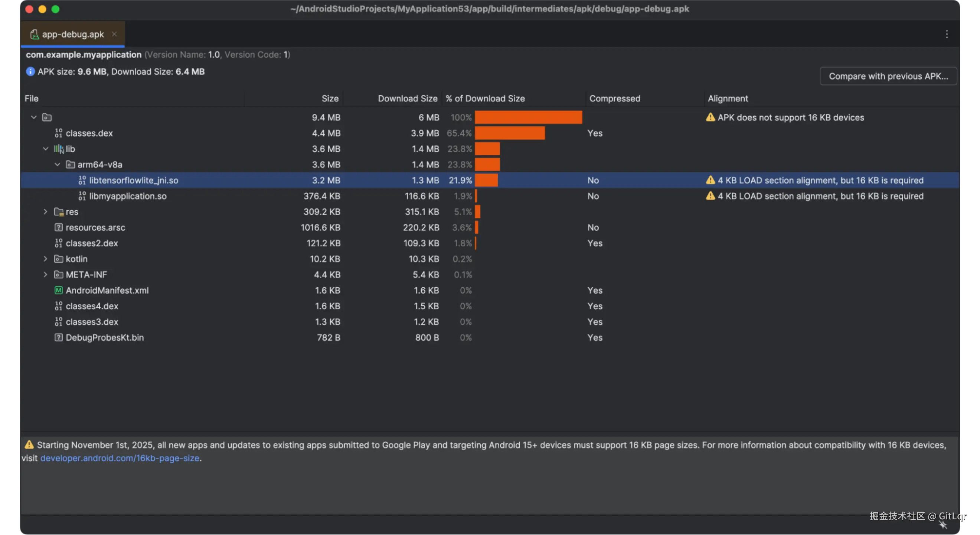Click Compare with previous APK button
The width and height of the screenshot is (980, 535).
888,76
